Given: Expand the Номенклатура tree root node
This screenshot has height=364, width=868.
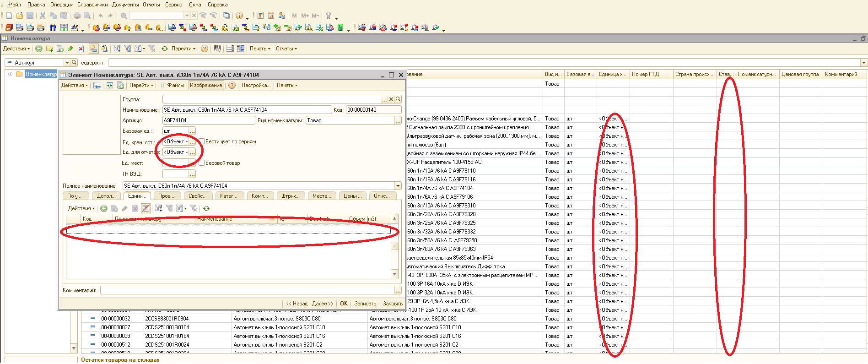Looking at the screenshot, I should point(10,74).
